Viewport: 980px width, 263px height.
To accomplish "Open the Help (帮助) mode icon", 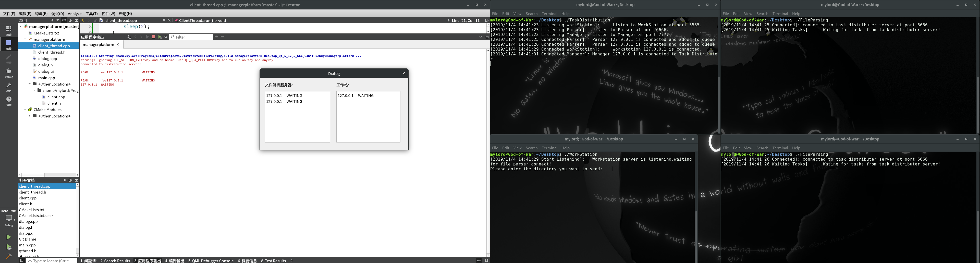I will (9, 101).
